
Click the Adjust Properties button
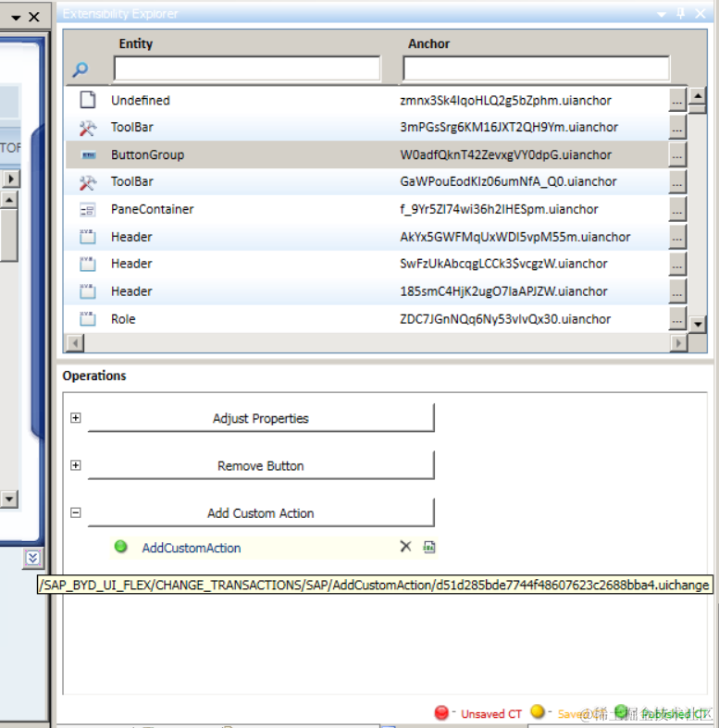261,418
